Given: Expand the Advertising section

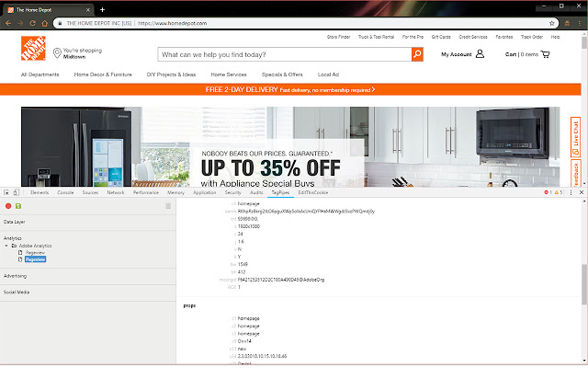Looking at the screenshot, I should 15,276.
